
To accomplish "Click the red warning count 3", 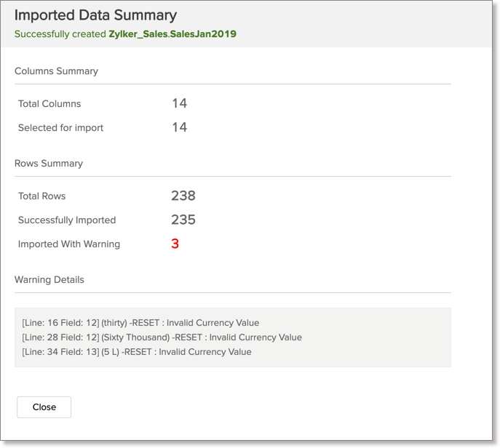I will click(175, 244).
